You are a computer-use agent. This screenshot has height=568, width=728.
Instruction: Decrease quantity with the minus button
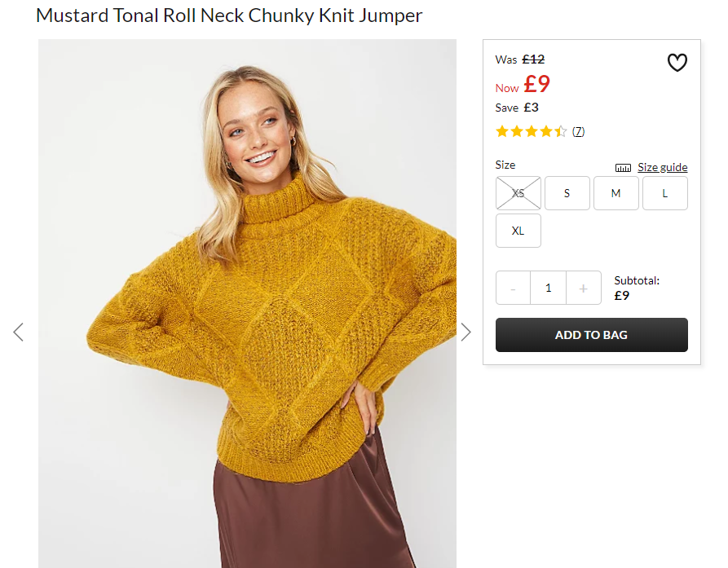coord(513,288)
